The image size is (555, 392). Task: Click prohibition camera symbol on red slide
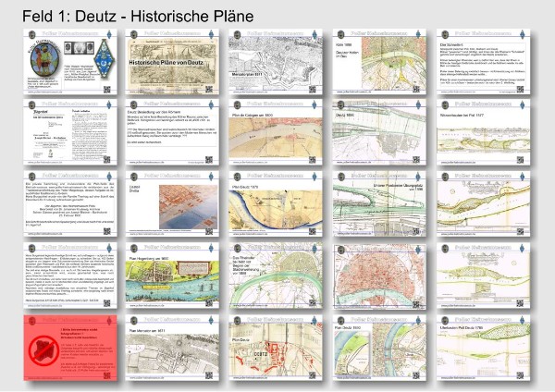pyautogui.click(x=43, y=350)
